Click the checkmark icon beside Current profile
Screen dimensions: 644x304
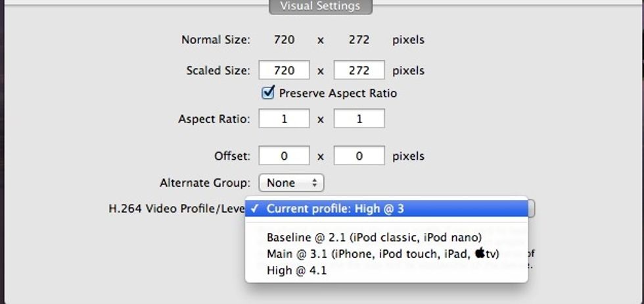point(255,209)
